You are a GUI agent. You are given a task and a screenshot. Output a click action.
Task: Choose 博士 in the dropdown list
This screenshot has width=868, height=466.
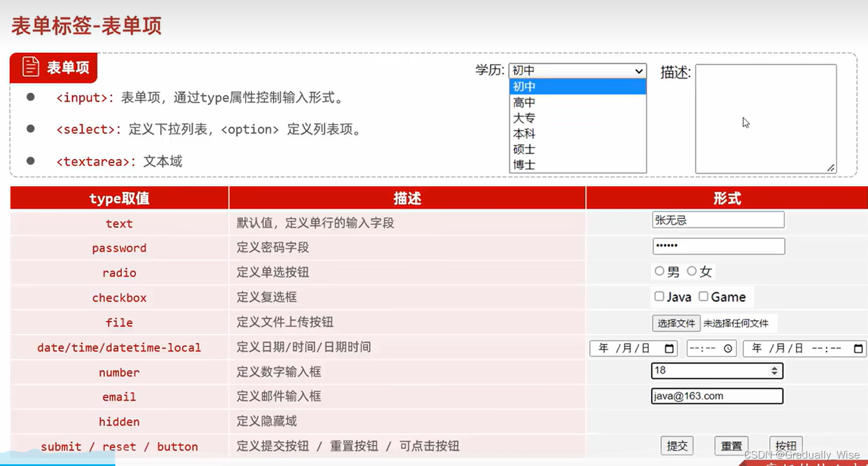[x=578, y=165]
